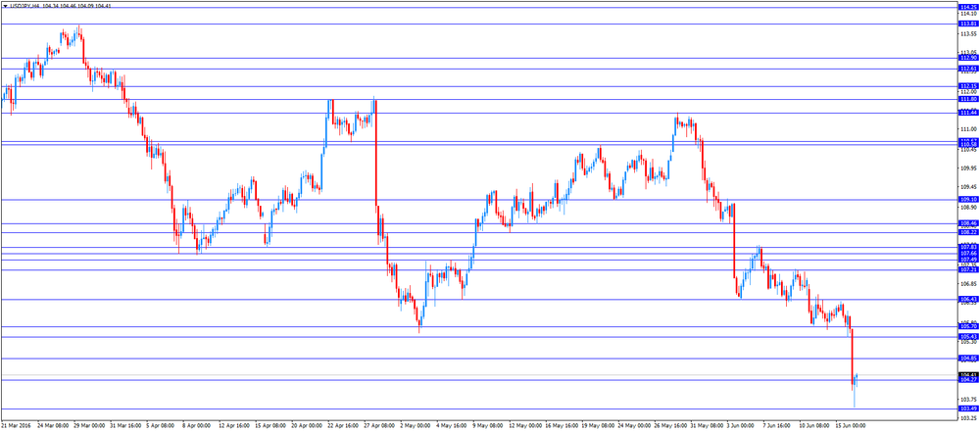The image size is (980, 432).
Task: Click the 22 Apr 16:00 time label
Action: (x=342, y=426)
